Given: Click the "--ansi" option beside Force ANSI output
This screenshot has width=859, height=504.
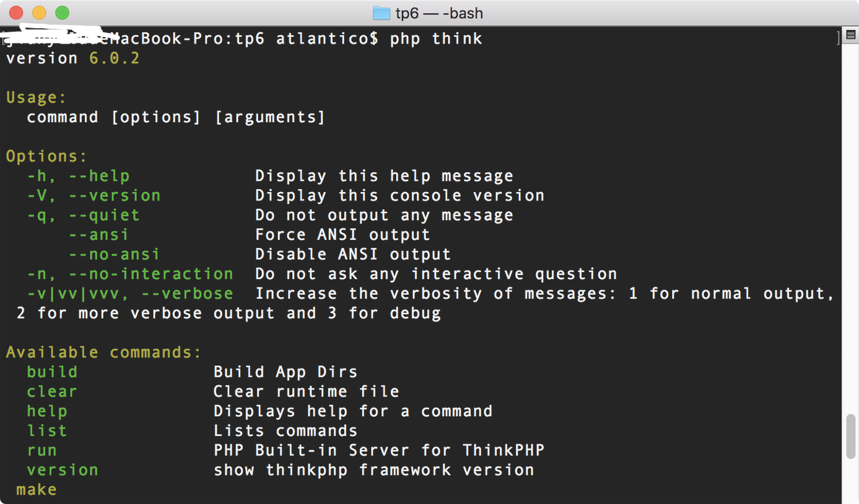Looking at the screenshot, I should coord(99,235).
